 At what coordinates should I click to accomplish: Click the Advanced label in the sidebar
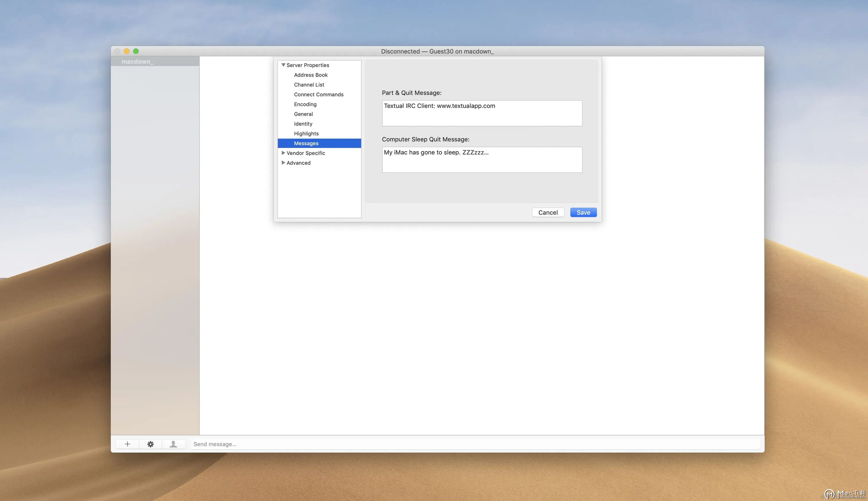coord(299,163)
